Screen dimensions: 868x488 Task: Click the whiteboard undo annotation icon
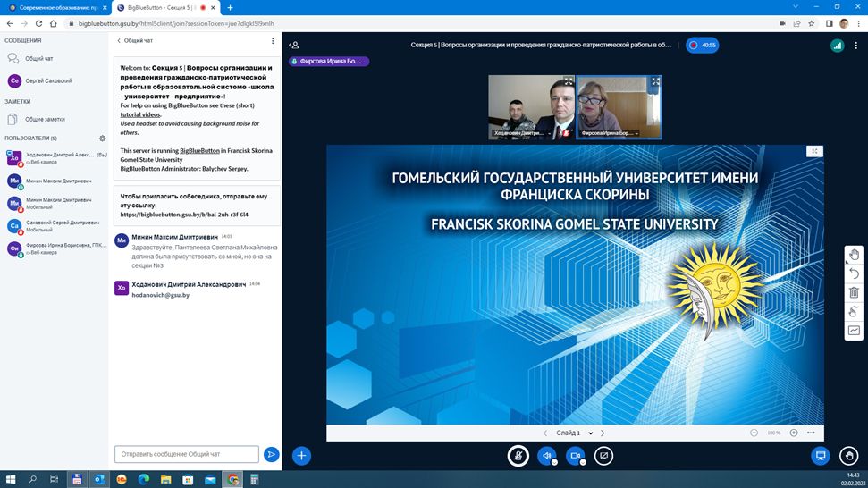(x=854, y=273)
